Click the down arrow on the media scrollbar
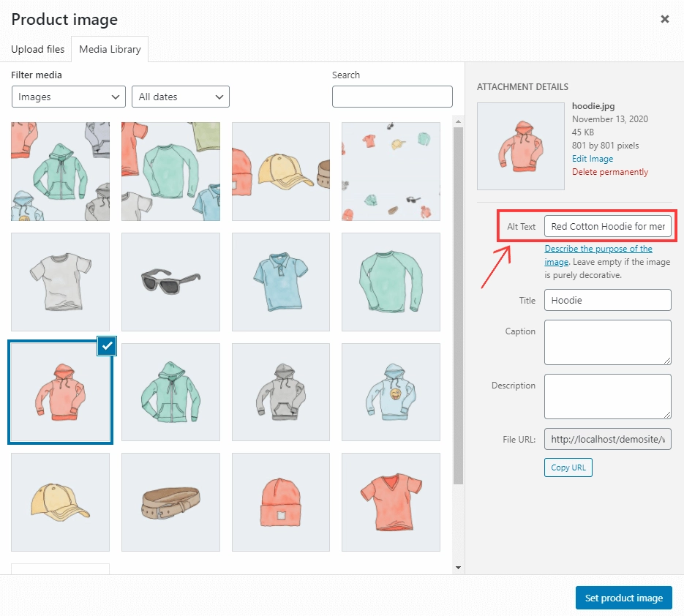 [459, 566]
